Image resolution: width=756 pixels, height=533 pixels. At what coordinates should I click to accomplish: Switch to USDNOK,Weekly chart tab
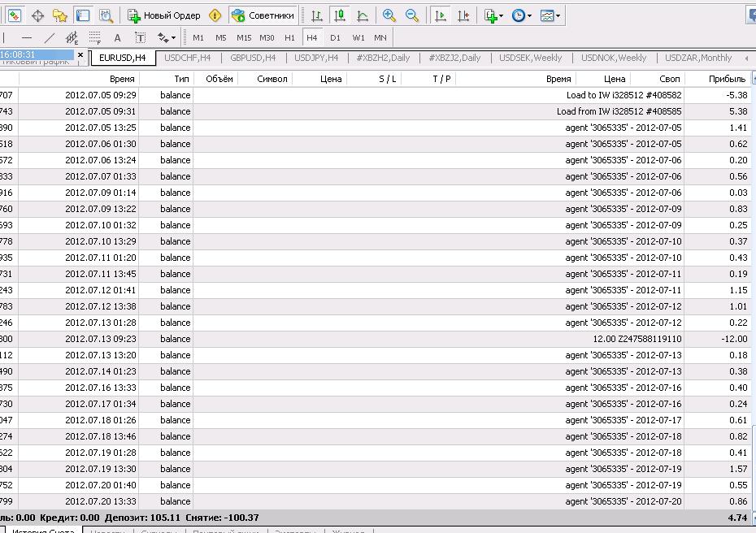613,58
